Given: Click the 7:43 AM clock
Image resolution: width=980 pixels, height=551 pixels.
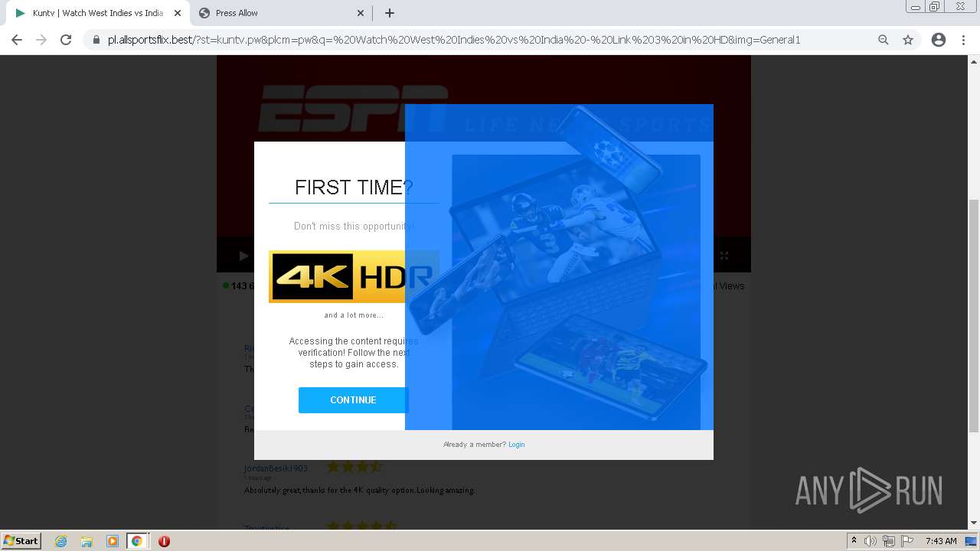Looking at the screenshot, I should pyautogui.click(x=941, y=541).
